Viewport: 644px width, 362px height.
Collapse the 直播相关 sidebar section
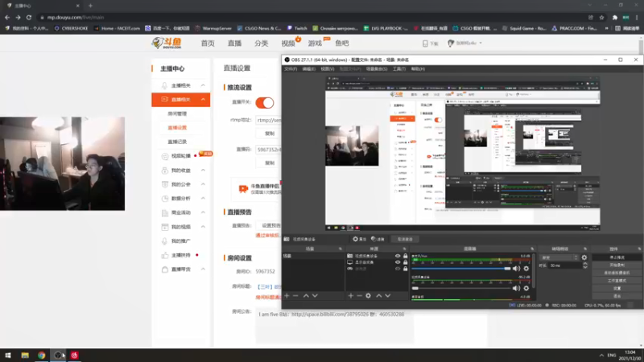tap(203, 99)
